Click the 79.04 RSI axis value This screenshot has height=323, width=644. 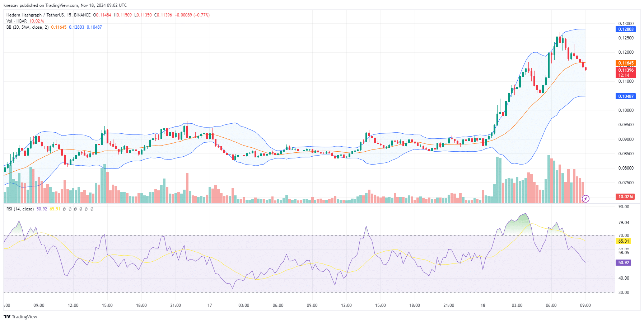pos(624,223)
